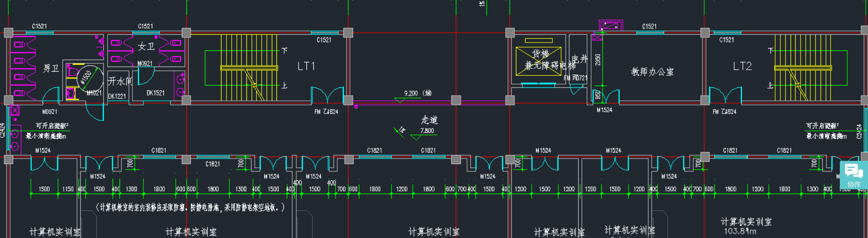Click the 电井 shaft label
Screen dimensions: 868x238
click(x=580, y=59)
